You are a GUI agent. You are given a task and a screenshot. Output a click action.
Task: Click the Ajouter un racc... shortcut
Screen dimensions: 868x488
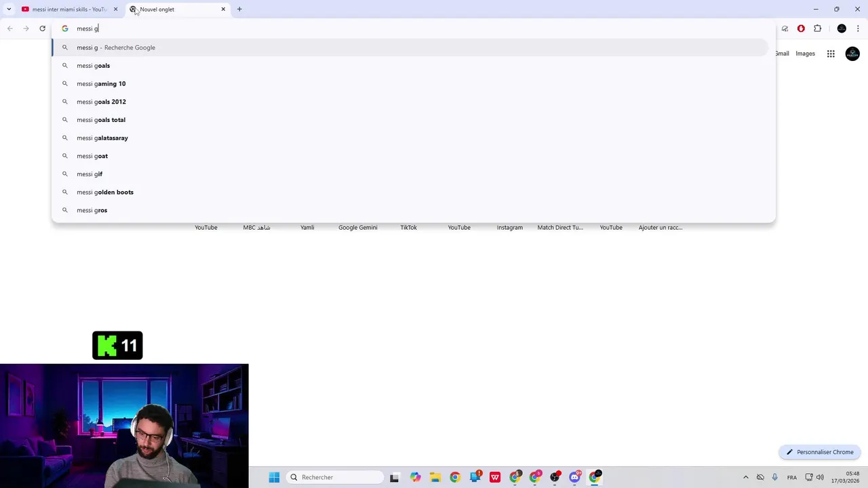click(660, 228)
